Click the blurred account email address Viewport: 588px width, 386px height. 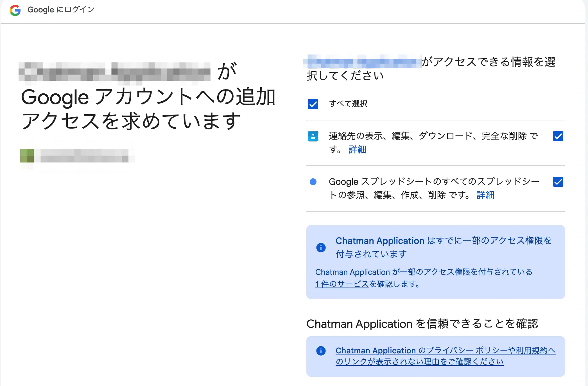coord(84,156)
